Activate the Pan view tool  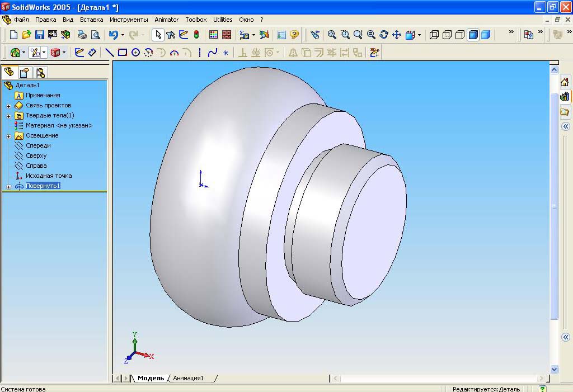(397, 35)
